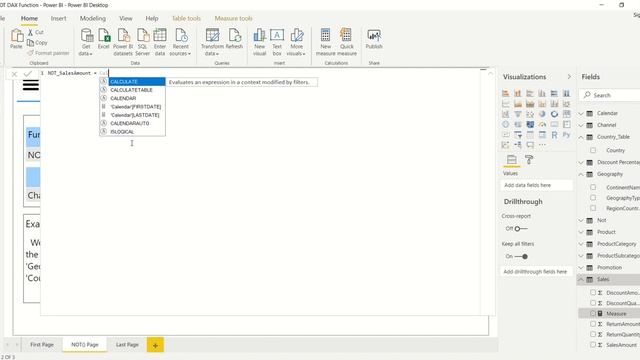
Task: Connect to SQL Server
Action: 142,42
